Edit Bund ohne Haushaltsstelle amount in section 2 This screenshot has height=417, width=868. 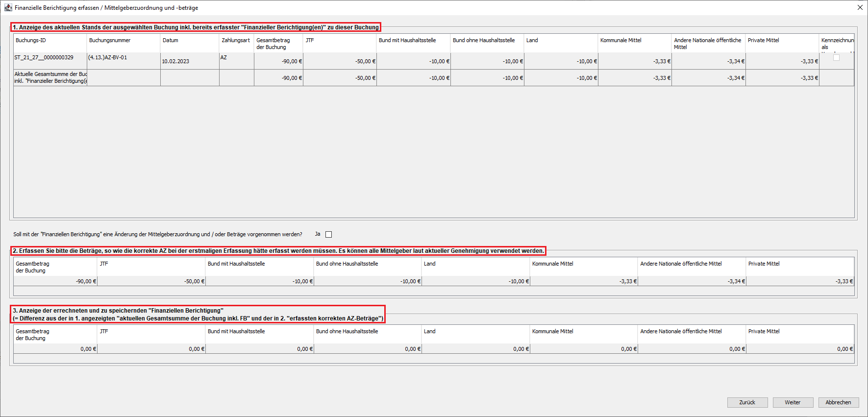[368, 281]
